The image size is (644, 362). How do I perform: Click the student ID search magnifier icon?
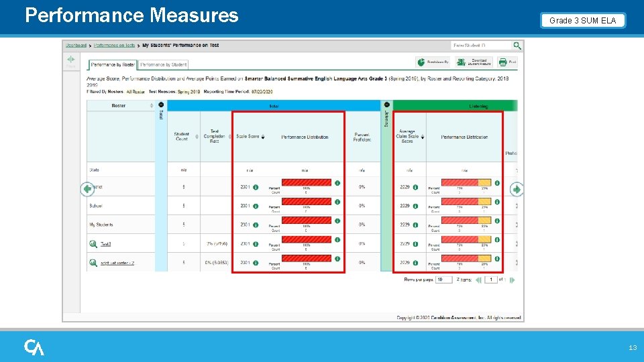click(x=517, y=46)
